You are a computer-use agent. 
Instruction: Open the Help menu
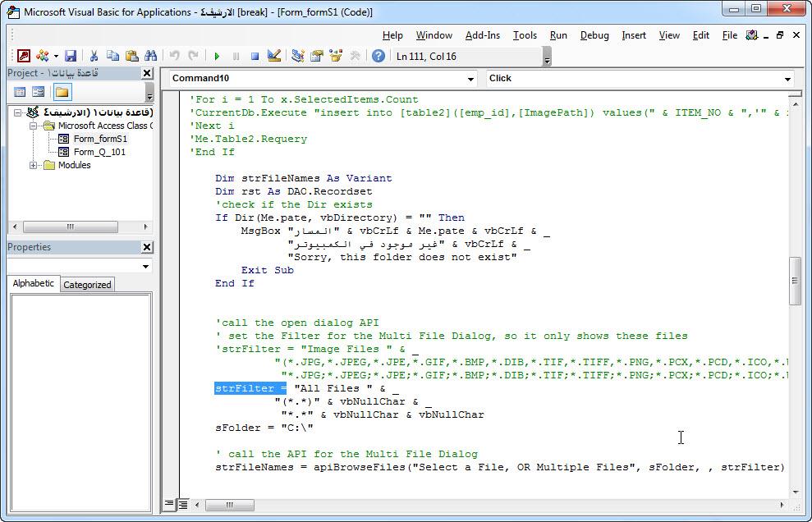[392, 35]
